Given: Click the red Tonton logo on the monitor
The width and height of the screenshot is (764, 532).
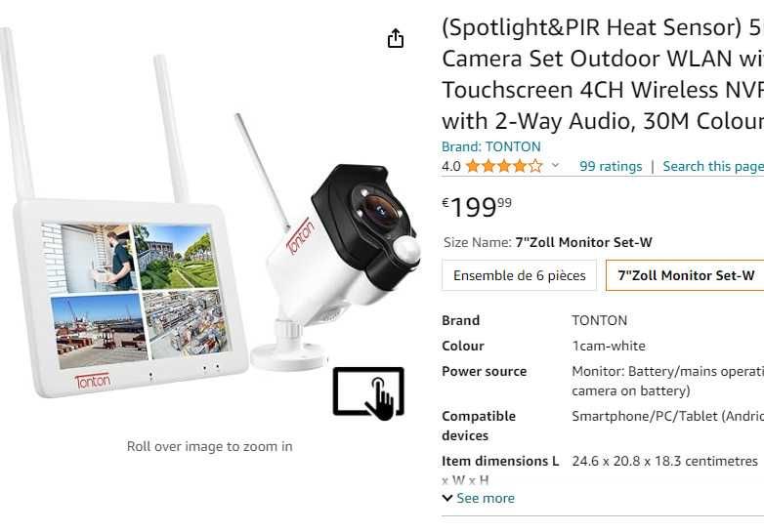Looking at the screenshot, I should point(93,380).
